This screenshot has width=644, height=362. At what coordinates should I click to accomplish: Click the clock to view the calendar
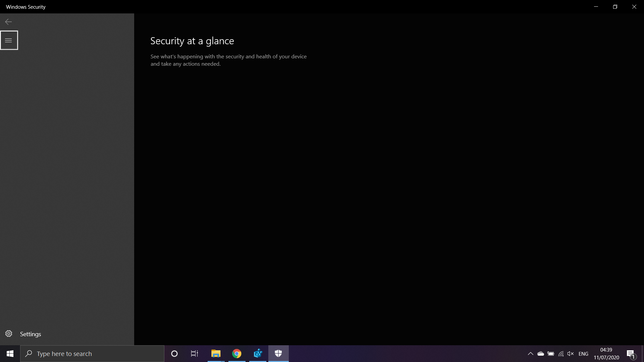coord(606,354)
